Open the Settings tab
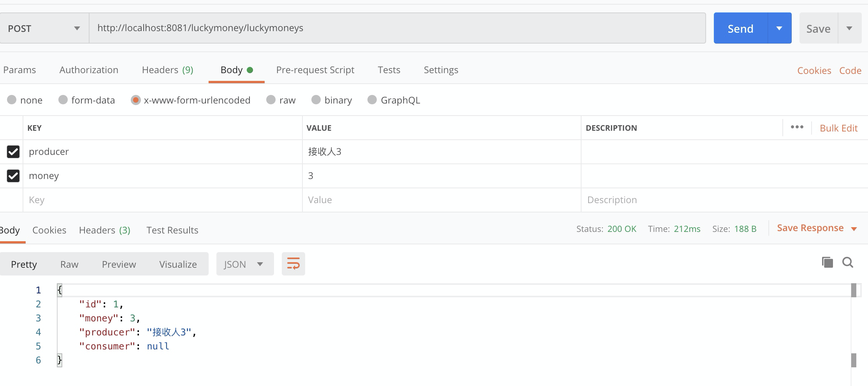The image size is (868, 386). 441,70
